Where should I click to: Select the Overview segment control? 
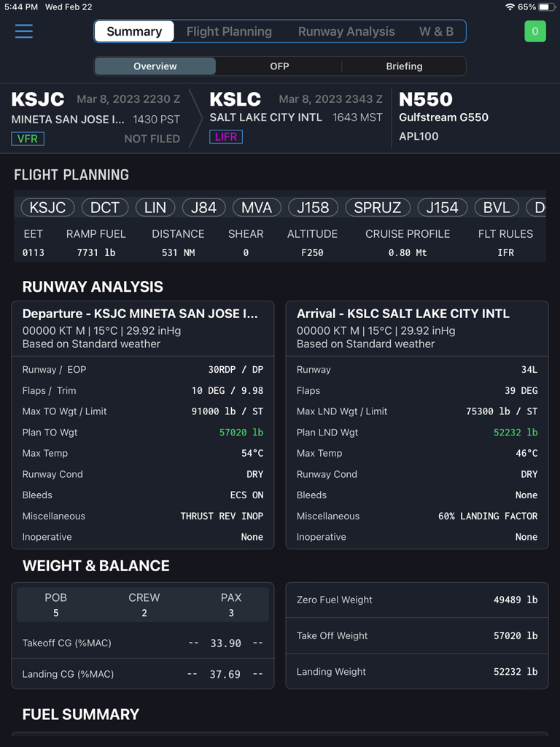[155, 66]
